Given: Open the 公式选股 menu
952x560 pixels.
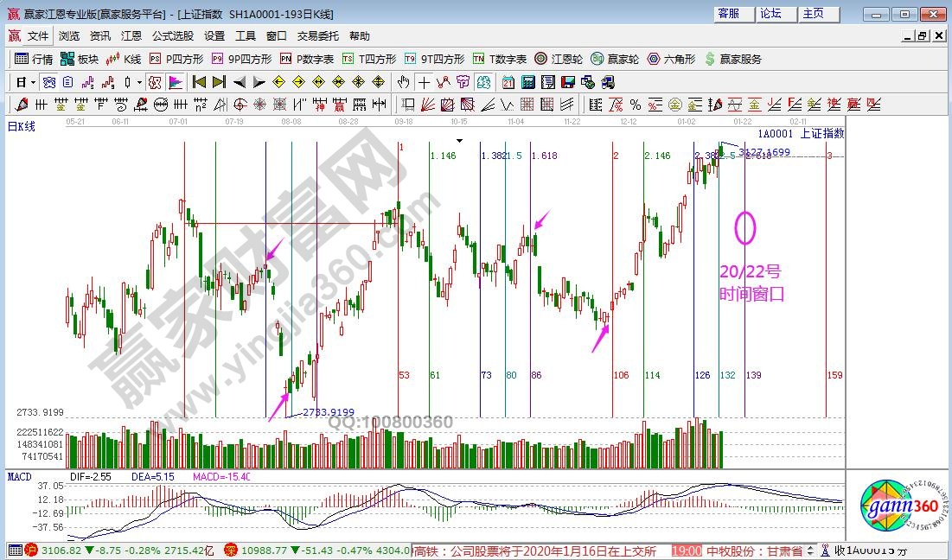Looking at the screenshot, I should pos(173,36).
